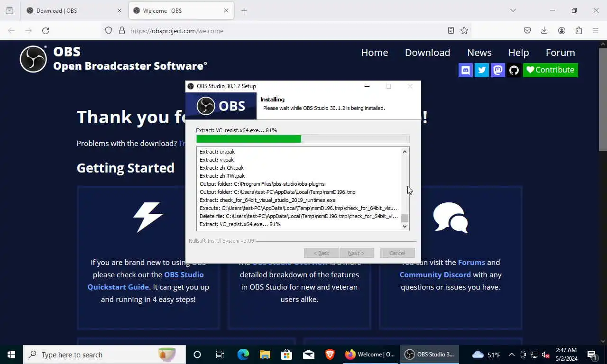The image size is (607, 364).
Task: Expand hidden system tray icons
Action: 512,355
